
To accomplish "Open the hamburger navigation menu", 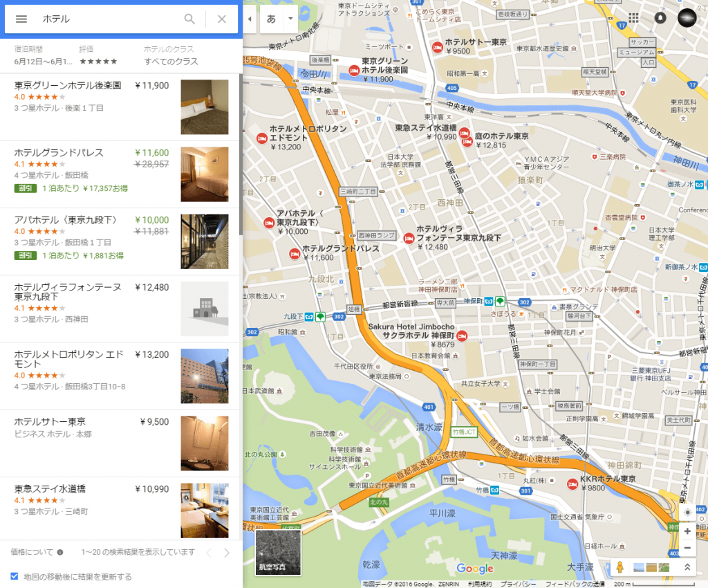I will coord(21,19).
